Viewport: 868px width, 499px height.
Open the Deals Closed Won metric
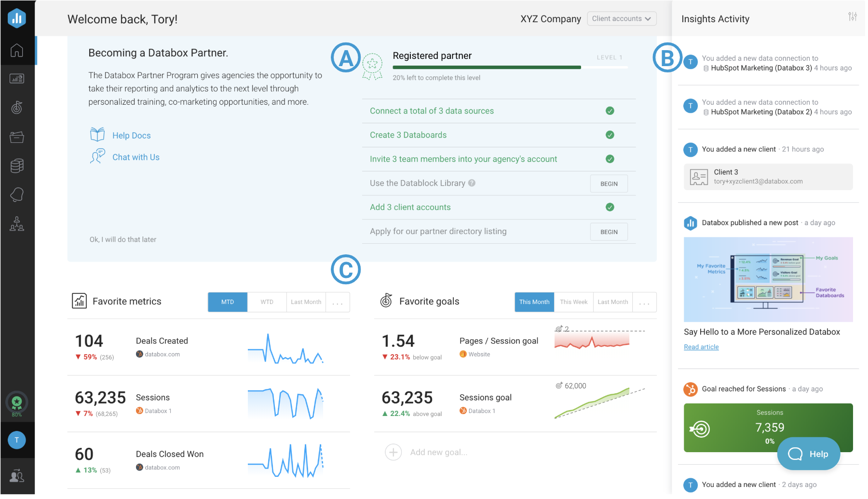tap(209, 460)
